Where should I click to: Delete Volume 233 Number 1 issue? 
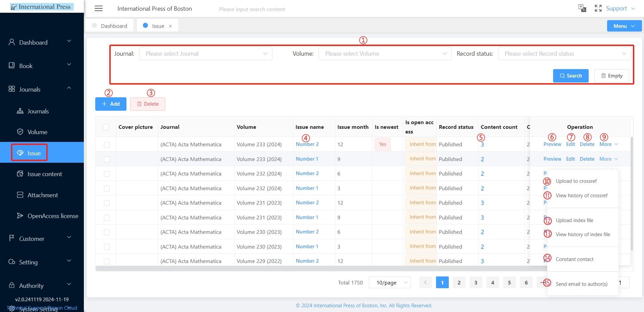[587, 159]
